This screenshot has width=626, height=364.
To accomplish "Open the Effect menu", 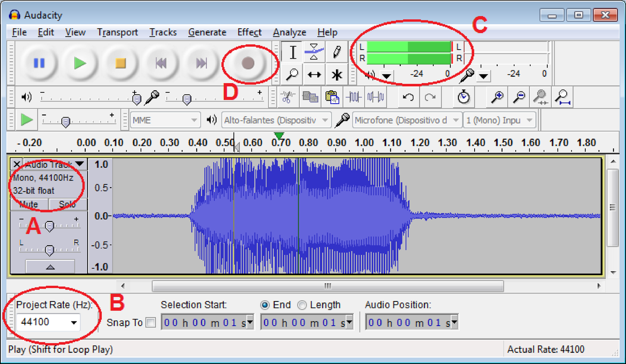I will point(249,32).
